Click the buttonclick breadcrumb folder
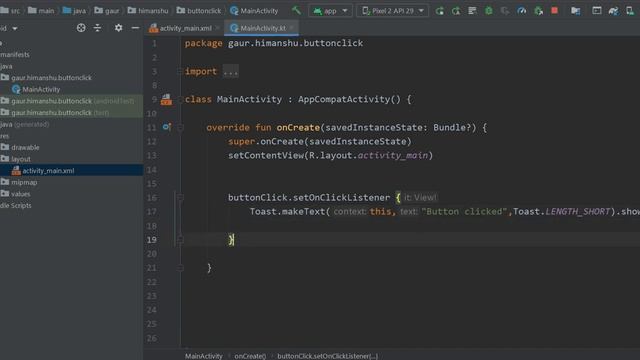Image resolution: width=640 pixels, height=360 pixels. pyautogui.click(x=199, y=11)
